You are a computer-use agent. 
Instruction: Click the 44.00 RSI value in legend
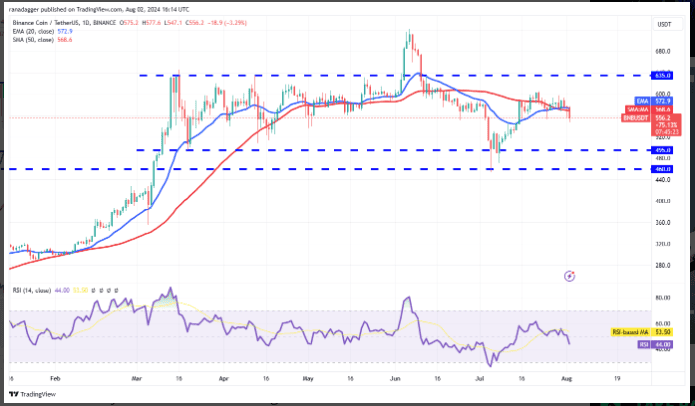click(62, 290)
